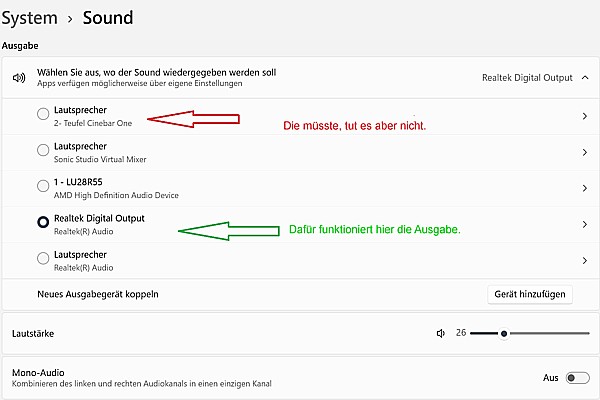Open Realtek(R) Audio Lautsprecher details chevron

pyautogui.click(x=585, y=261)
